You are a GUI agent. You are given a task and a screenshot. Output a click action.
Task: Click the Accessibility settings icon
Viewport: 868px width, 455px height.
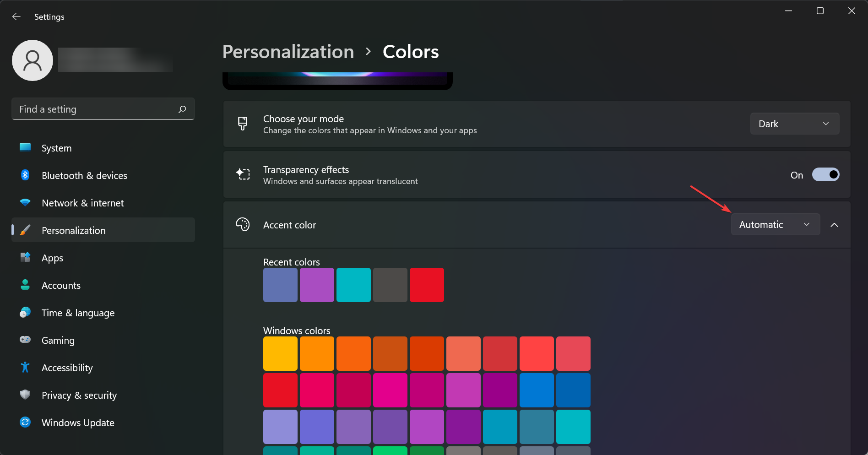click(x=25, y=367)
